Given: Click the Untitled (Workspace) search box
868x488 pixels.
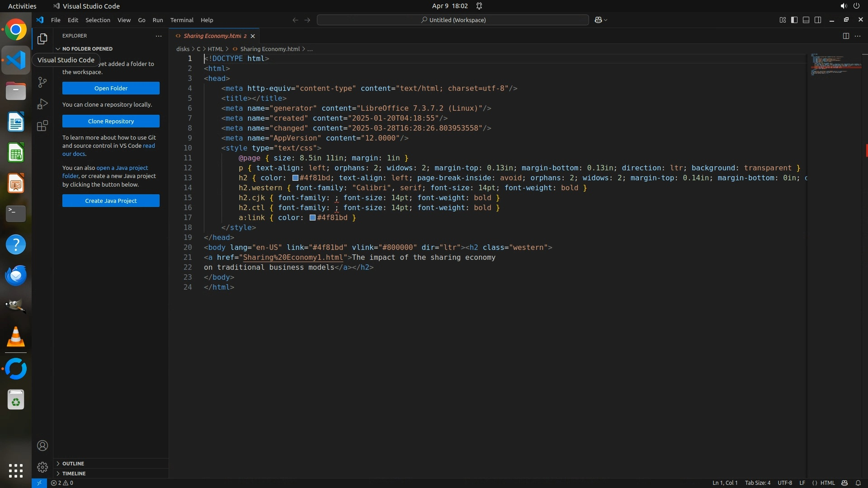Looking at the screenshot, I should [x=453, y=20].
